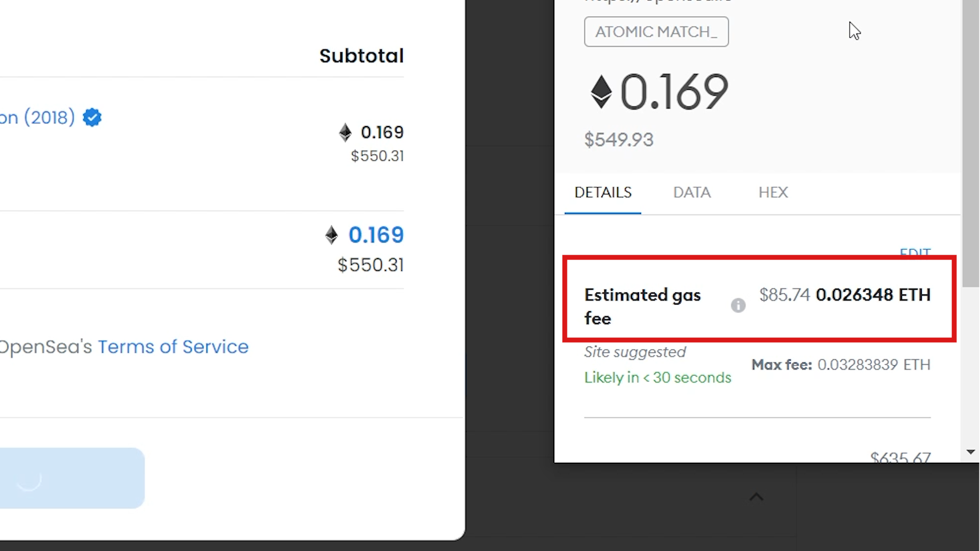Click the ATOMIC MATCH_ function label
The height and width of the screenshot is (551, 980).
click(x=656, y=31)
